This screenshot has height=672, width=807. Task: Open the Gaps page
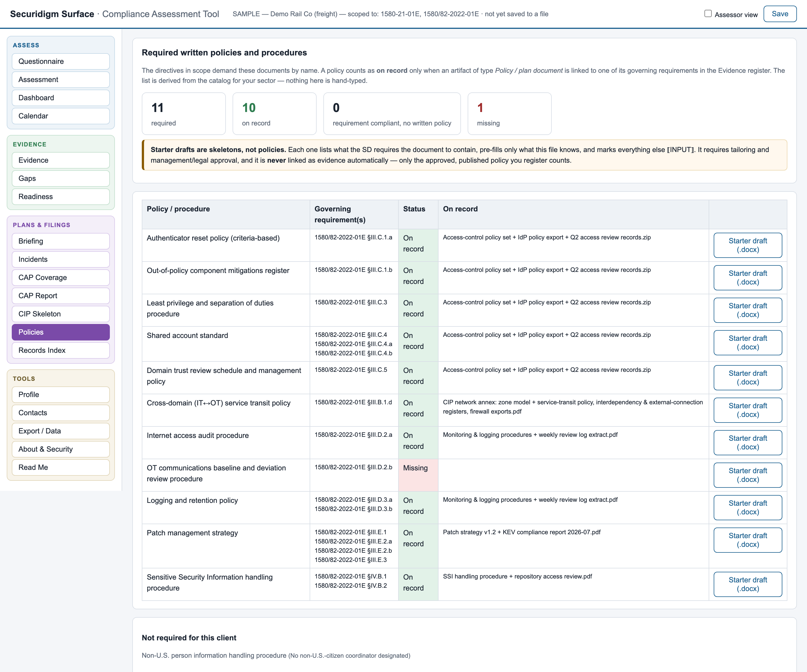tap(61, 178)
